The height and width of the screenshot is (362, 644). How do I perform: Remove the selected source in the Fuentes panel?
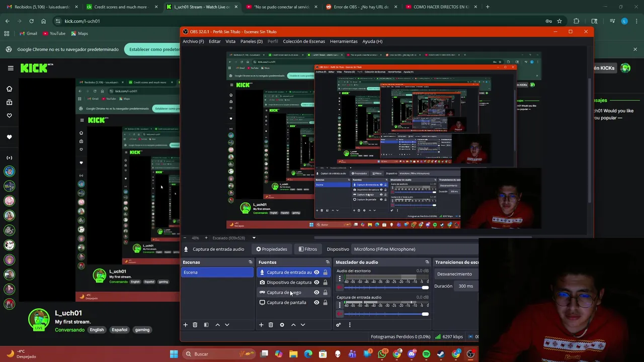(271, 325)
